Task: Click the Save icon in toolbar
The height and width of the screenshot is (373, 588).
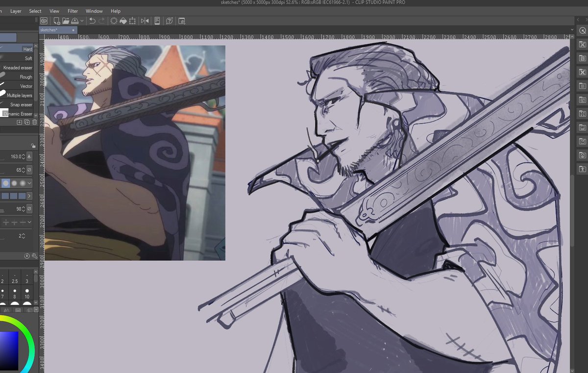Action: pyautogui.click(x=74, y=21)
